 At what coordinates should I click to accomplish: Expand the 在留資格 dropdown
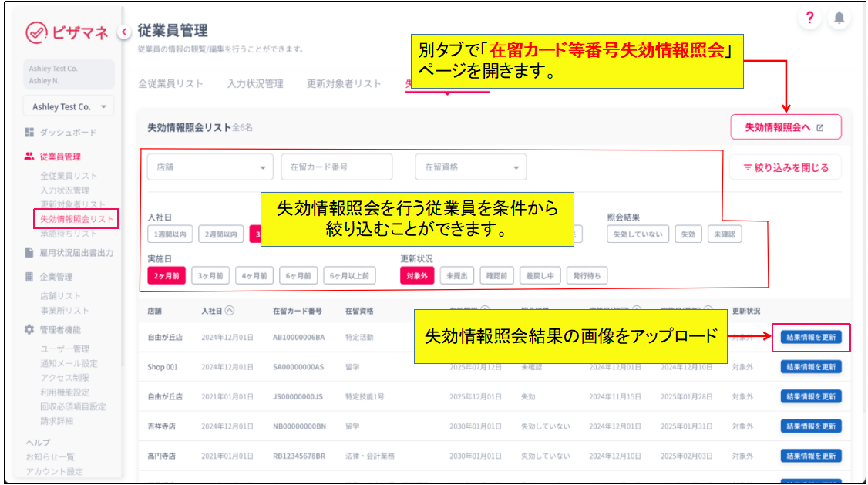470,167
